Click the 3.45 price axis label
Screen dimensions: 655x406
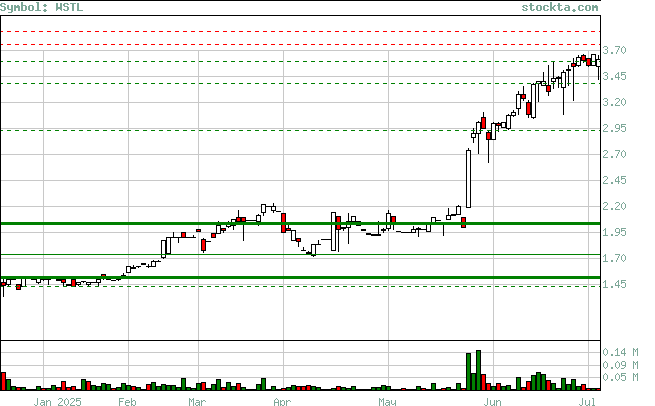pos(614,76)
